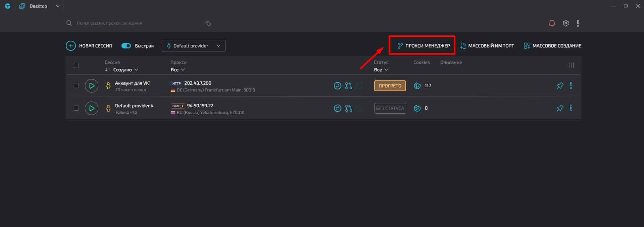
Task: Open three-dot menu for Аккаунт для VK1 row
Action: click(571, 86)
